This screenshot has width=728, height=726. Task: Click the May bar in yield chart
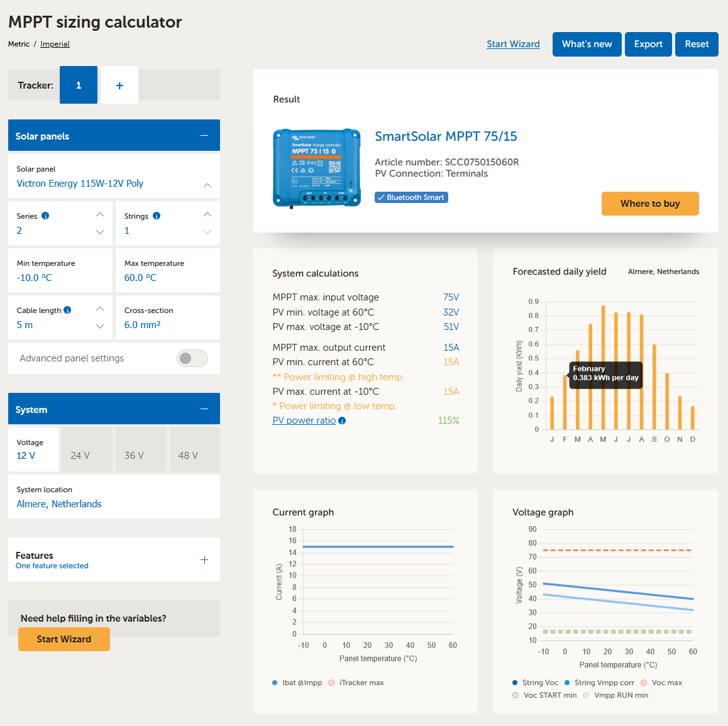(603, 368)
